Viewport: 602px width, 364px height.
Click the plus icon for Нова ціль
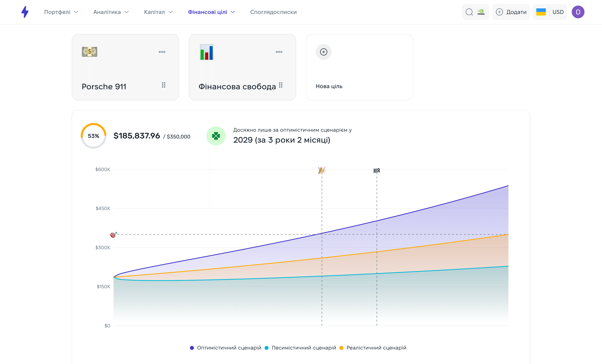(323, 52)
